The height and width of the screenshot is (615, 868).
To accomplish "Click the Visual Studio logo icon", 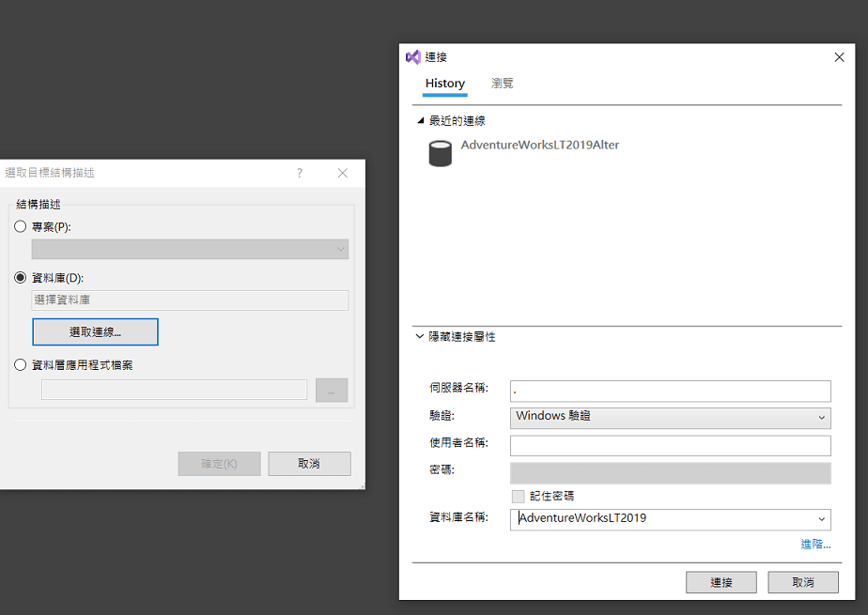I will (412, 57).
